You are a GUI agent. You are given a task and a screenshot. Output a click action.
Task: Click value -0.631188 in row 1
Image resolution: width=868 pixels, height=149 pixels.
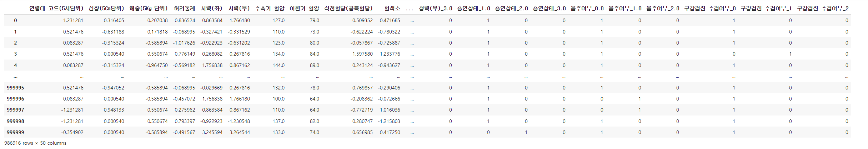pos(113,32)
